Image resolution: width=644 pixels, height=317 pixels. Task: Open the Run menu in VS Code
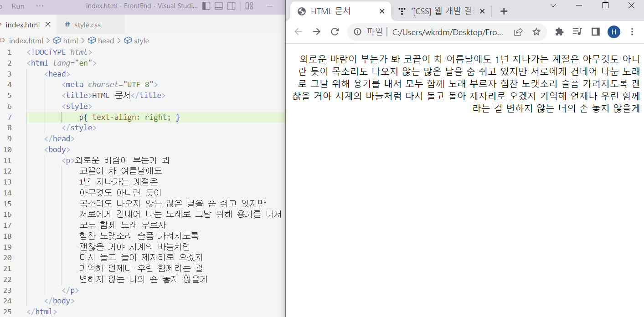[x=18, y=6]
